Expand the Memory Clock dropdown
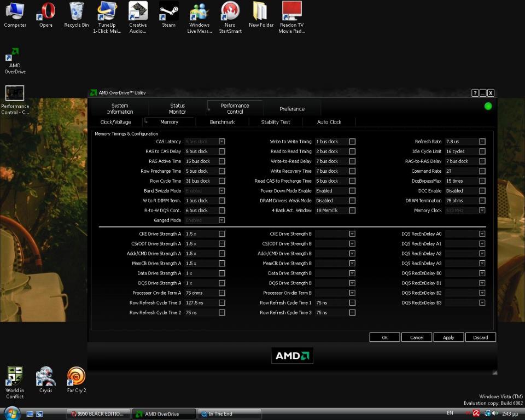Image resolution: width=525 pixels, height=420 pixels. tap(482, 211)
